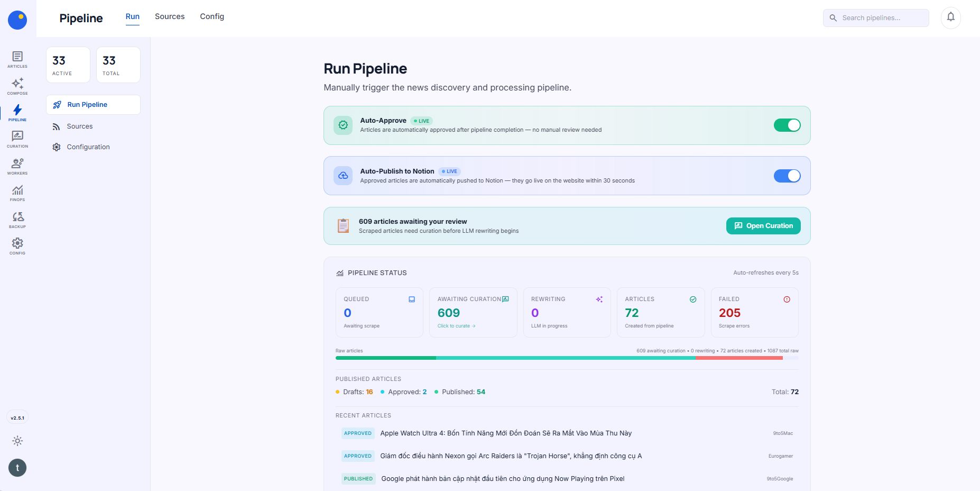
Task: Select Run Pipeline with the rocket icon
Action: pos(93,104)
